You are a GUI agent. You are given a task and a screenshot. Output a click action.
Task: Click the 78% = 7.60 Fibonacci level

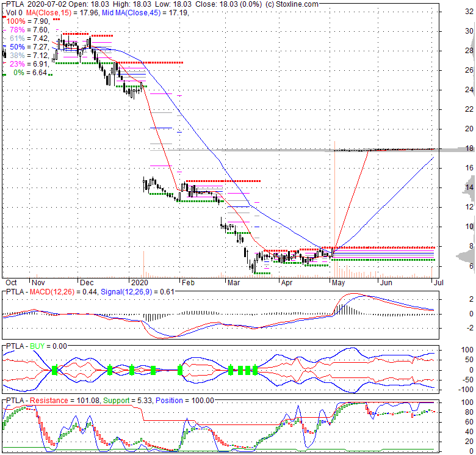[29, 30]
